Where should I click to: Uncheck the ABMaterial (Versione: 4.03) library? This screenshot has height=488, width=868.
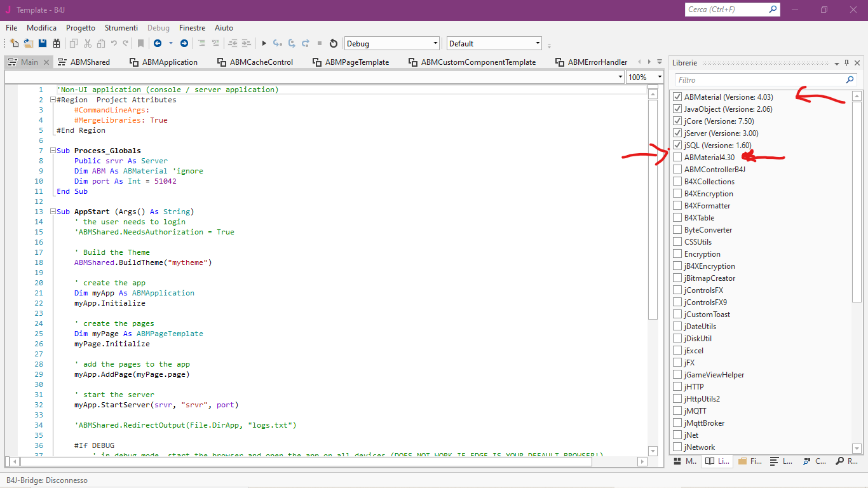tap(677, 97)
